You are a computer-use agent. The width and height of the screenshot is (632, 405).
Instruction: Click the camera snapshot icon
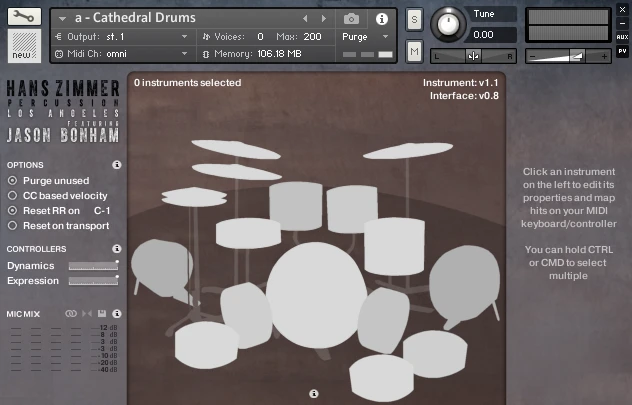[351, 18]
